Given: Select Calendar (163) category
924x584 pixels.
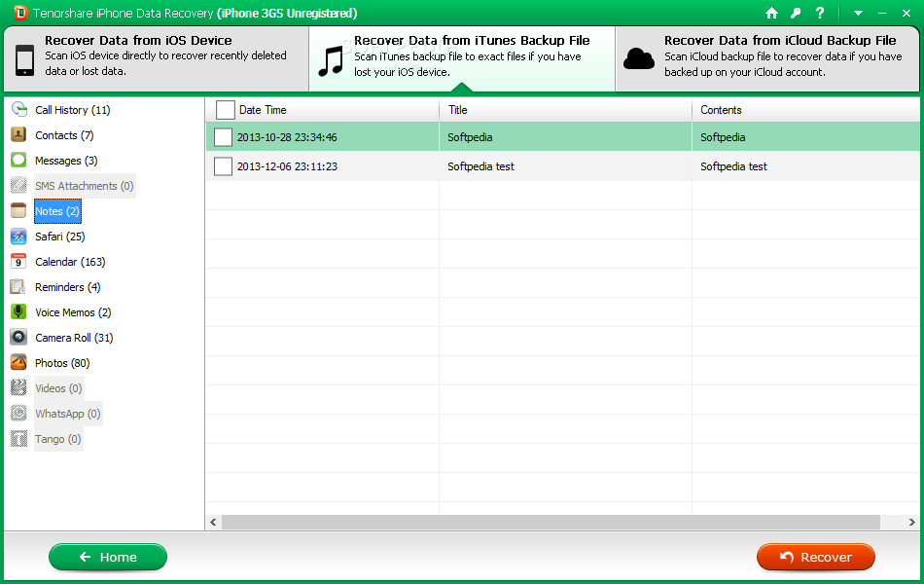Looking at the screenshot, I should (x=70, y=262).
